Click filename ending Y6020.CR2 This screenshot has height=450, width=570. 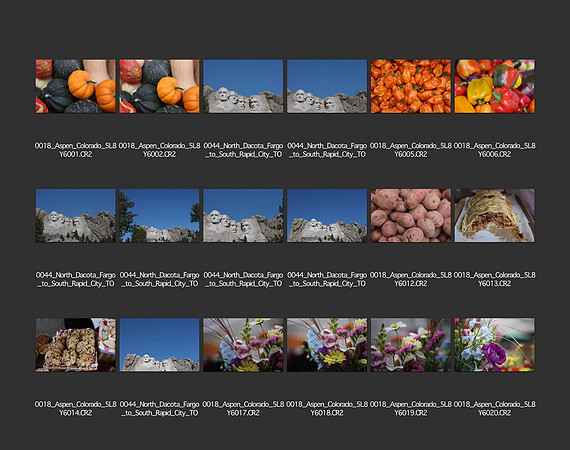(494, 409)
